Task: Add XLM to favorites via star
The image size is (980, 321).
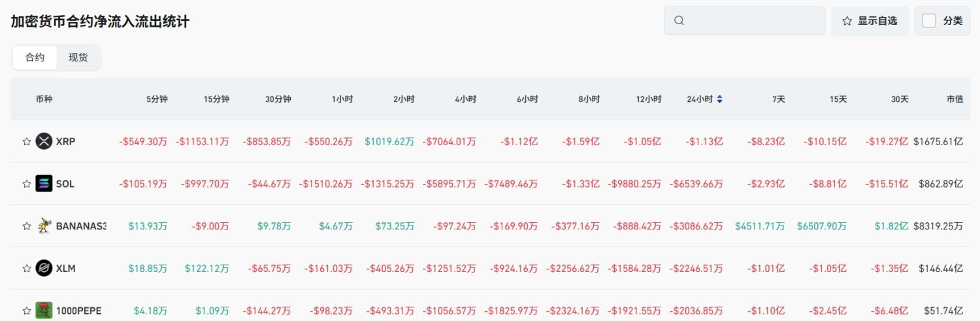Action: click(x=27, y=269)
